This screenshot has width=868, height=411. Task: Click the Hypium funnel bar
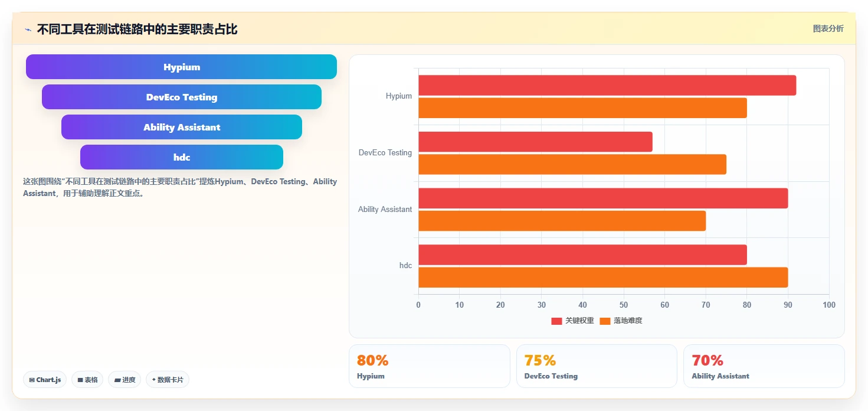pos(181,67)
